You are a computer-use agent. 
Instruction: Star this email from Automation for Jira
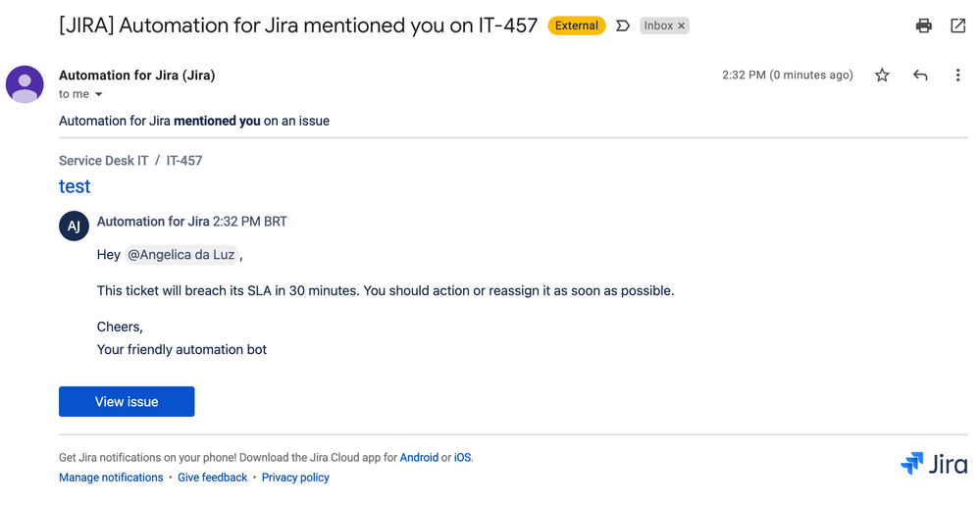coord(882,76)
